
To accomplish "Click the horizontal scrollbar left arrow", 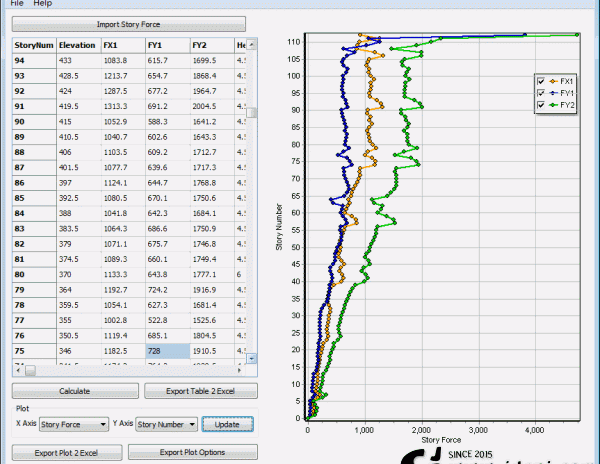I will [x=17, y=369].
